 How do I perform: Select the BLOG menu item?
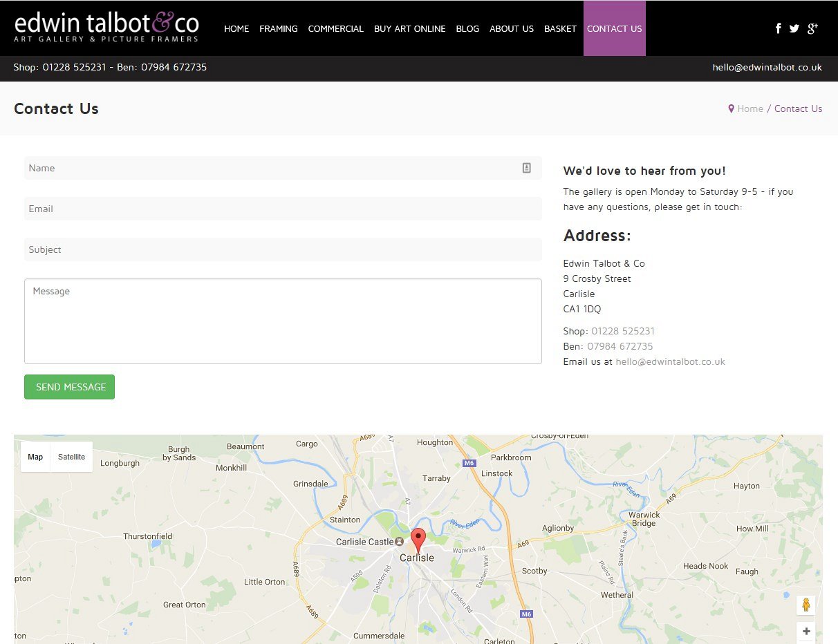pyautogui.click(x=467, y=28)
